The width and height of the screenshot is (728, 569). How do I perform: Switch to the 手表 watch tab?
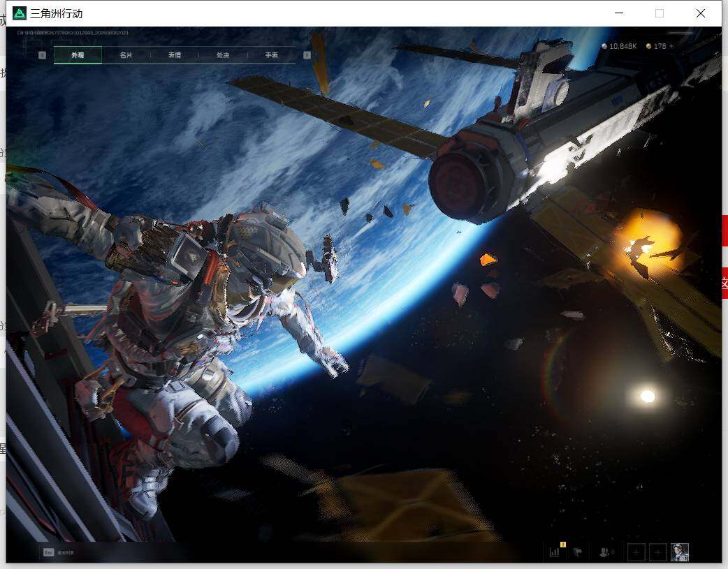pos(272,54)
